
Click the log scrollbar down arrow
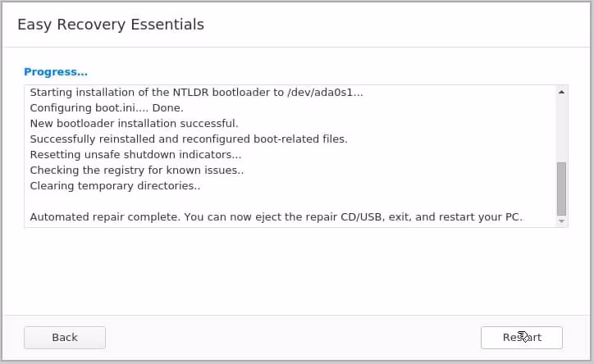click(x=561, y=221)
